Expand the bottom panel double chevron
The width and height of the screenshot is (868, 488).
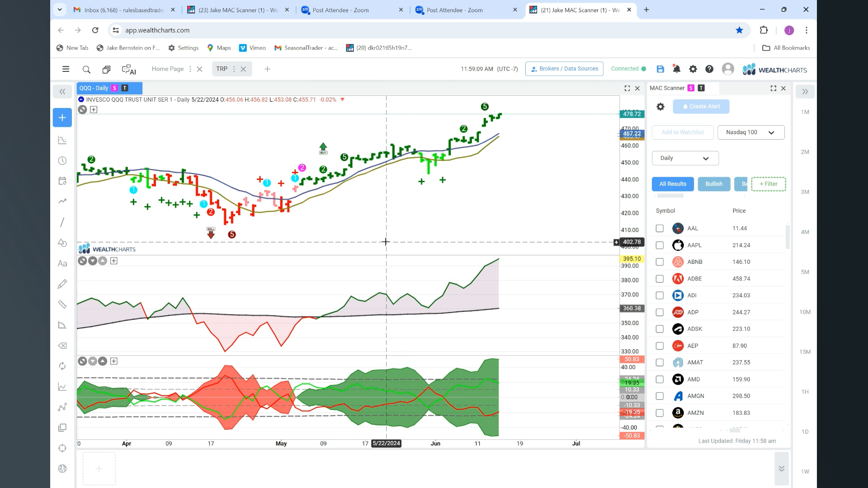click(781, 469)
